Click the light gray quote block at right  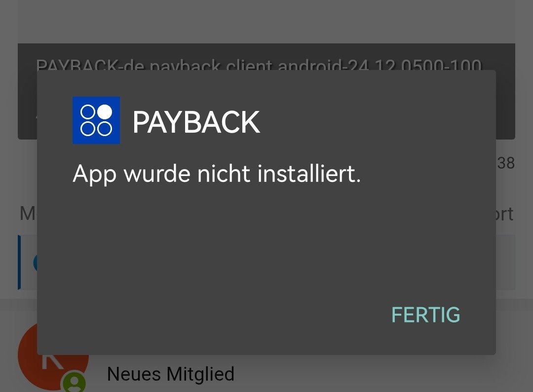point(505,262)
